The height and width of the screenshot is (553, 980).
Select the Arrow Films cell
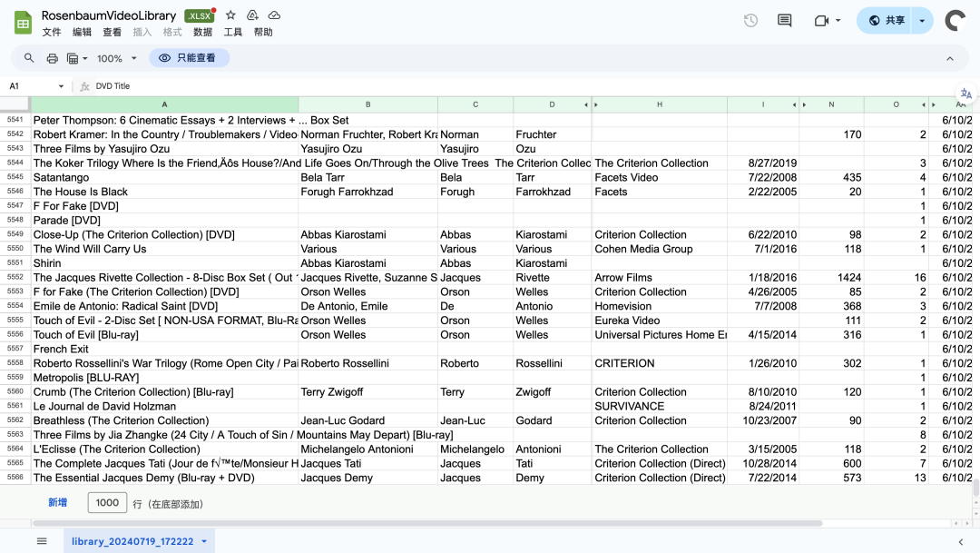pyautogui.click(x=660, y=278)
